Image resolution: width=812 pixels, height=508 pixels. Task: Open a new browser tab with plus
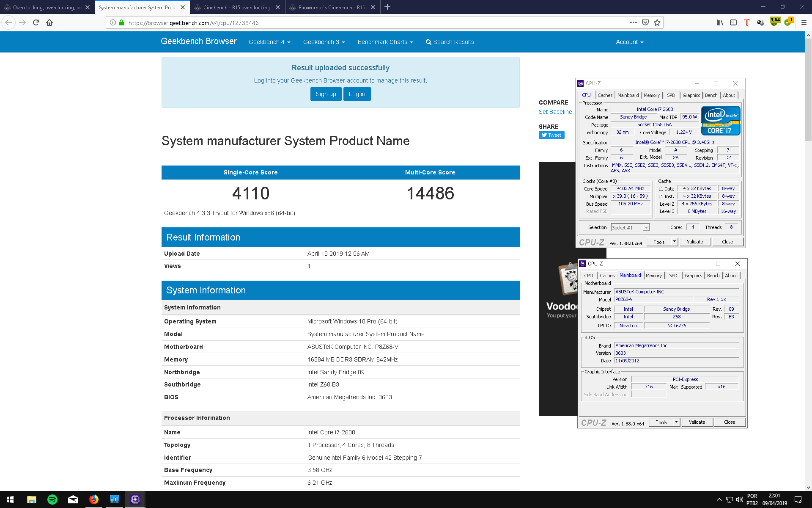tap(387, 7)
